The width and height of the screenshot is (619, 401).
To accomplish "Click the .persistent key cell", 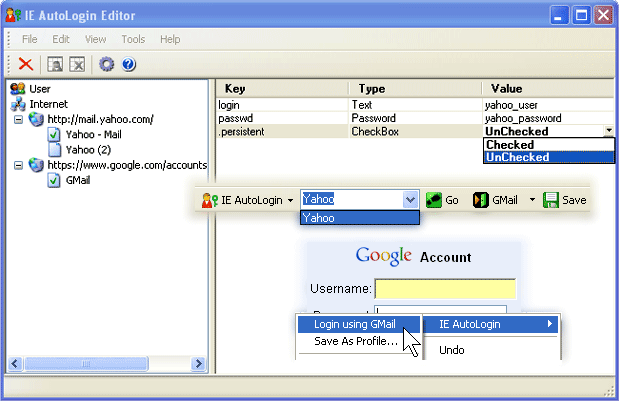I will click(282, 131).
